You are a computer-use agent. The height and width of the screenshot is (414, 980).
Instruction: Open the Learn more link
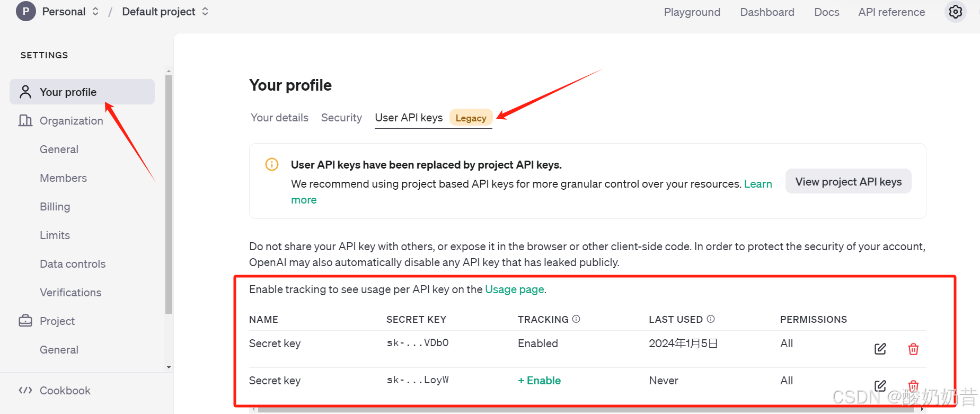click(x=757, y=184)
